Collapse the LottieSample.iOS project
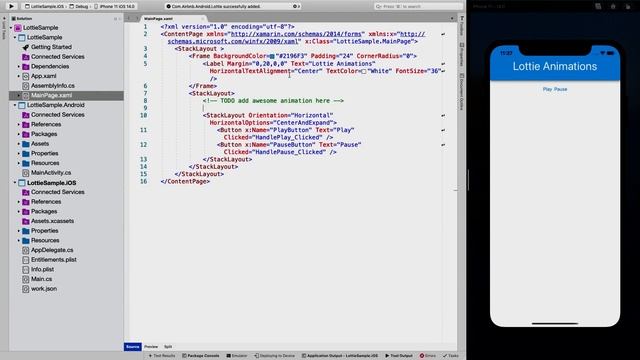 click(15, 183)
